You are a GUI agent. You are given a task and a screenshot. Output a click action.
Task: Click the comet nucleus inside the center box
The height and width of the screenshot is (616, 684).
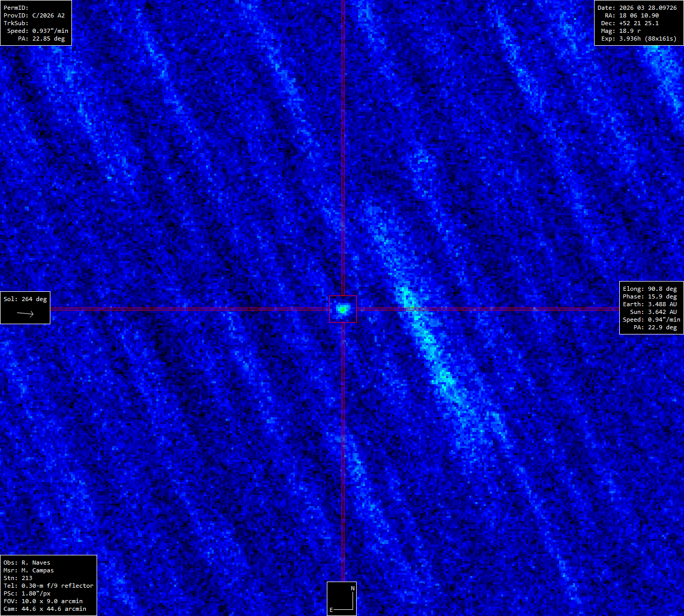coord(342,309)
